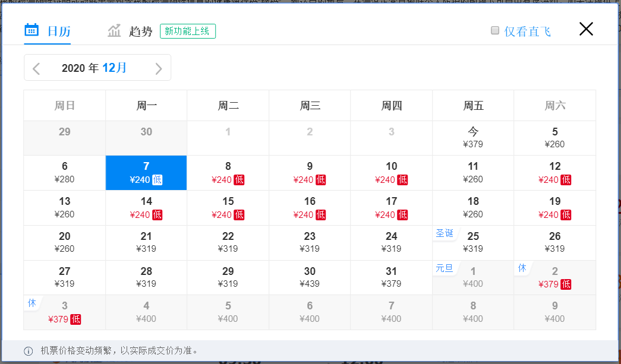Pick January 9 date cell
Image resolution: width=621 pixels, height=364 pixels.
[555, 312]
